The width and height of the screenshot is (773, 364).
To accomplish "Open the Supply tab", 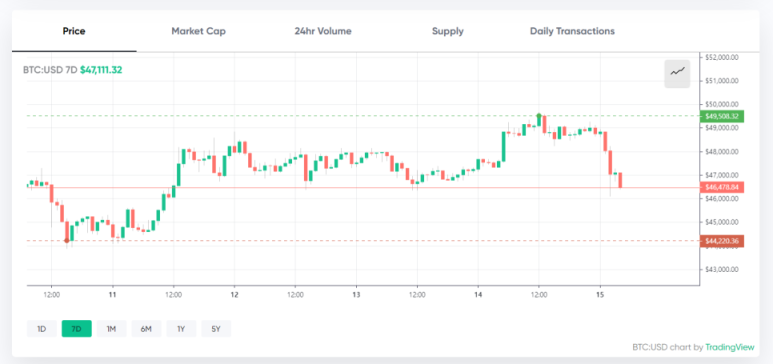I will click(x=448, y=31).
